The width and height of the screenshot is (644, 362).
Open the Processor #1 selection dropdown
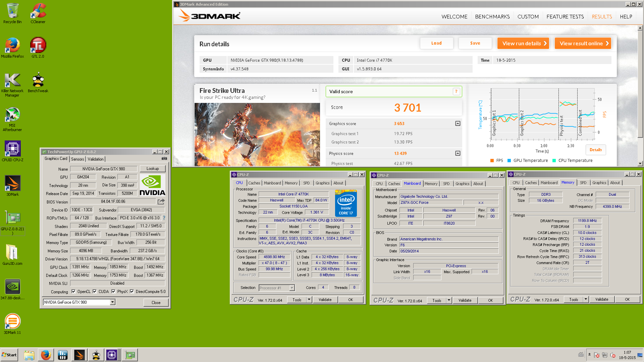click(x=292, y=288)
